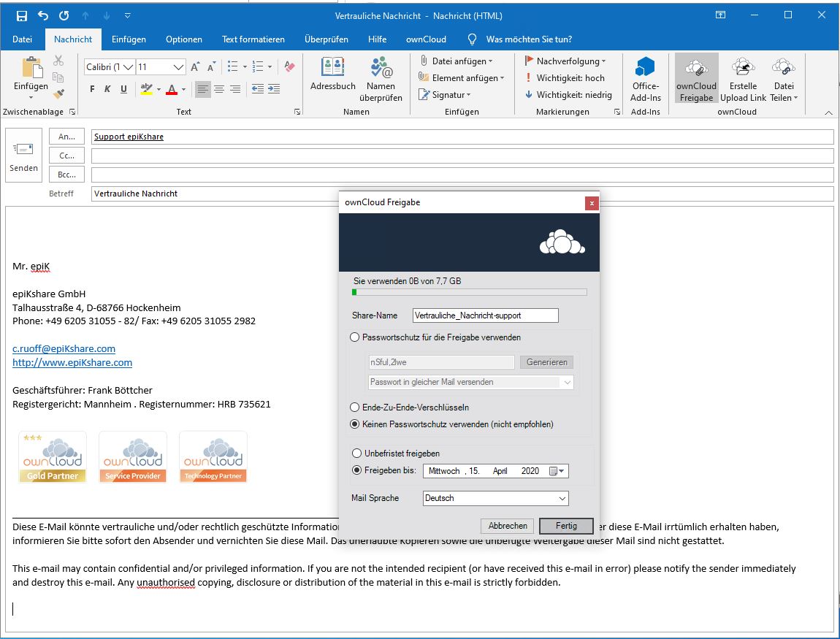Open the Mail Sprache Deutsch dropdown
Screen dimensions: 840x639
495,498
